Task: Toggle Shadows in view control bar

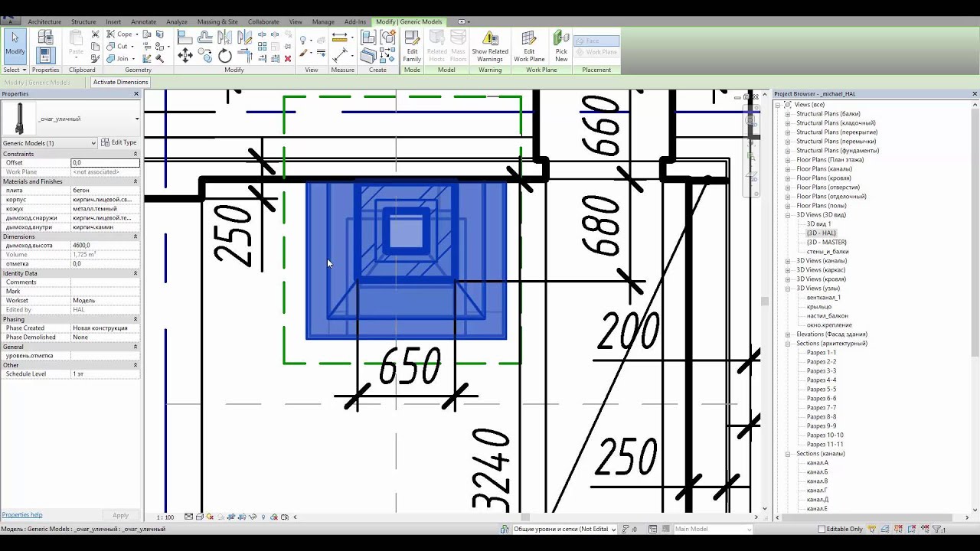Action: (x=220, y=517)
